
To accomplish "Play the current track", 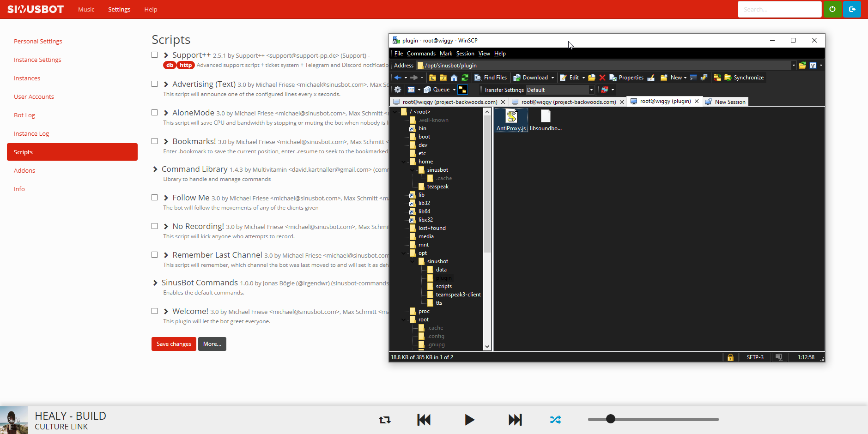I will tap(469, 420).
